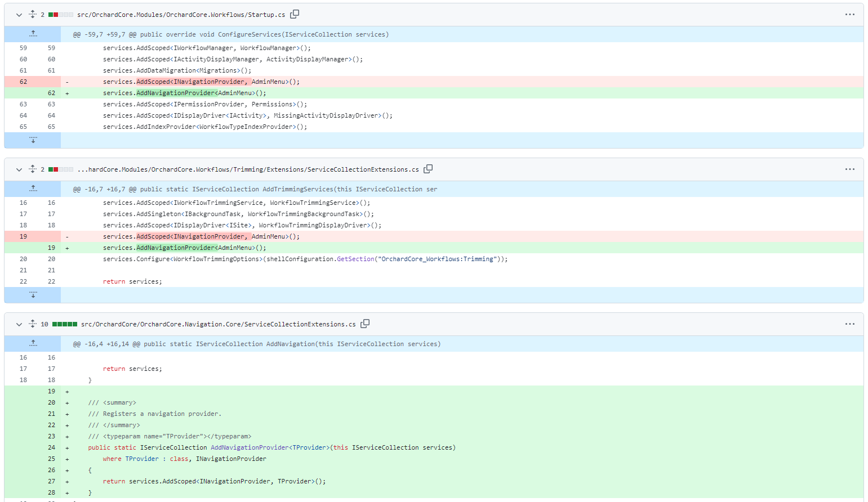Viewport: 868px width, 502px height.
Task: Click the AddIndexProvider<WorkflowTypeIndexProvider> code line
Action: pyautogui.click(x=205, y=127)
